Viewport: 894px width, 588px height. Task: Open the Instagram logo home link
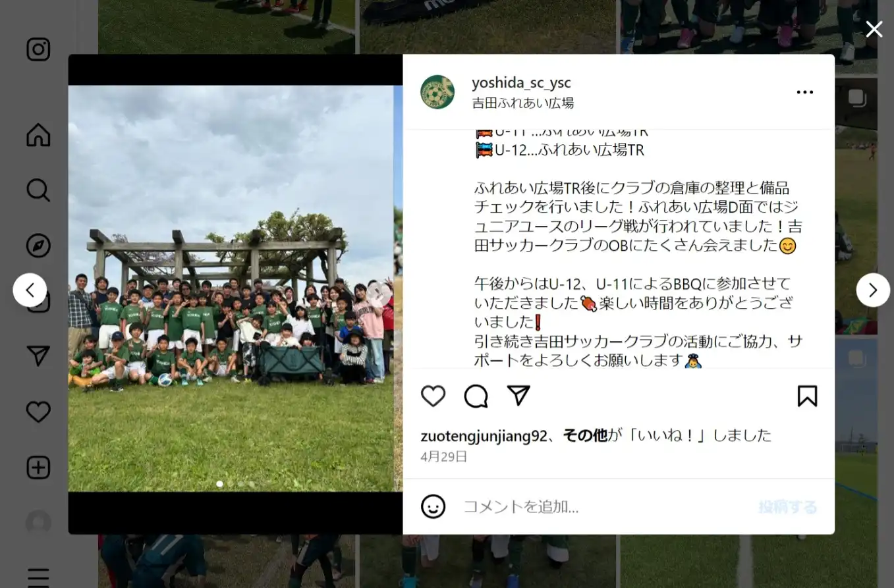coord(38,49)
